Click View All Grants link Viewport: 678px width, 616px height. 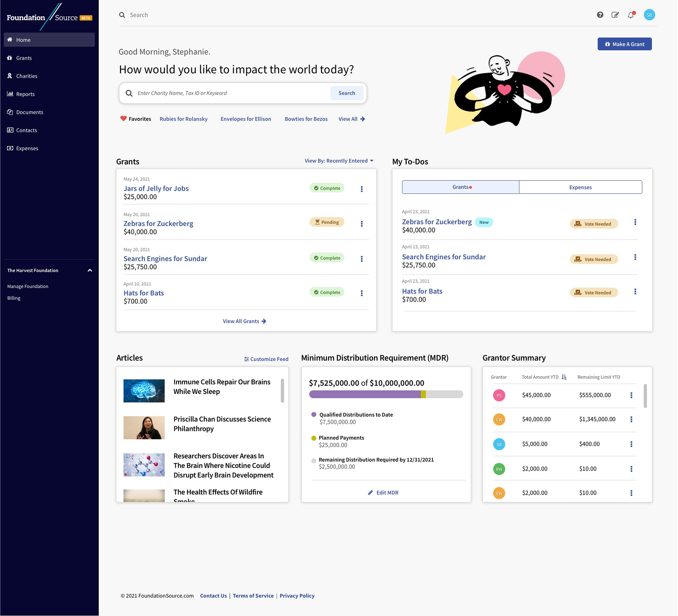pyautogui.click(x=244, y=321)
